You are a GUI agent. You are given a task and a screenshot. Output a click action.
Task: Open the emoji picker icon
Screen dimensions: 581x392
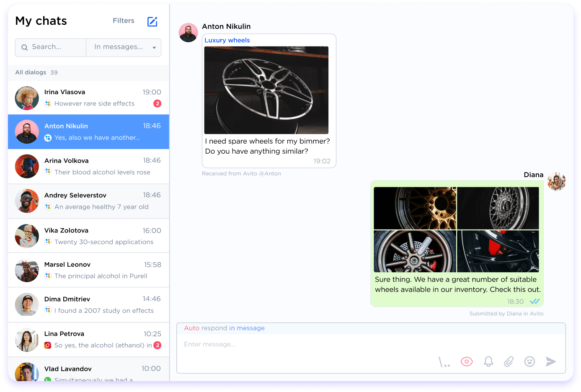(529, 361)
